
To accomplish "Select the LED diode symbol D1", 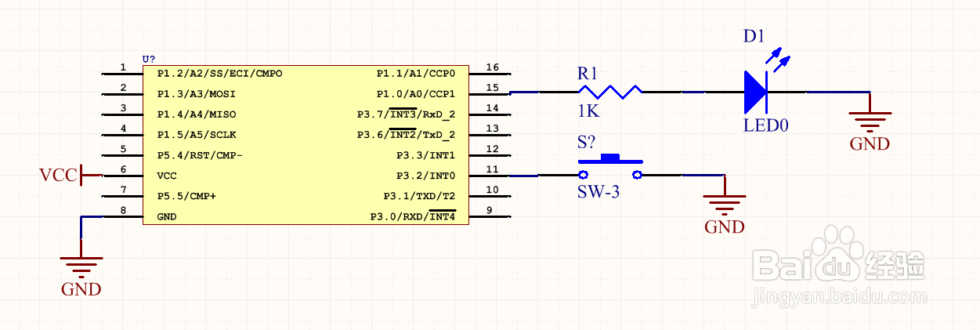I will (x=756, y=92).
